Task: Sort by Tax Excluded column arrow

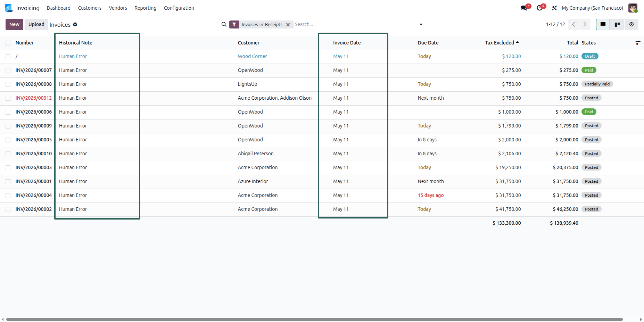Action: pyautogui.click(x=517, y=42)
